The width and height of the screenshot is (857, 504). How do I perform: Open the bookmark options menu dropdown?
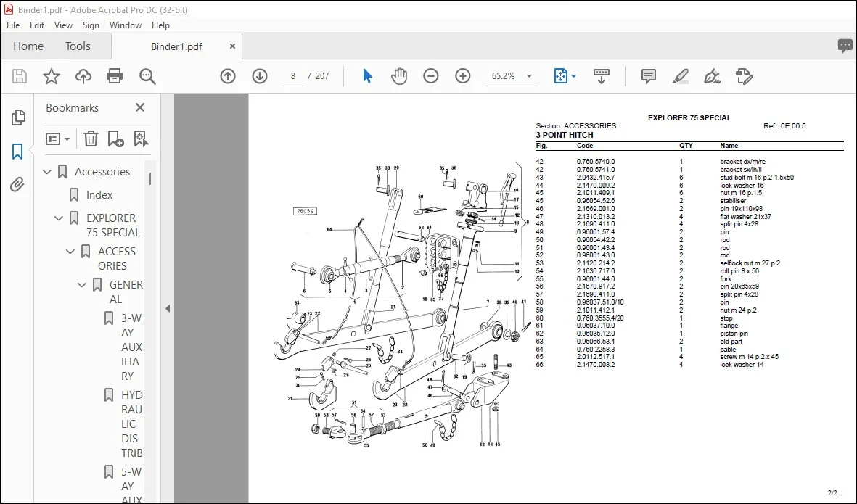pos(58,139)
